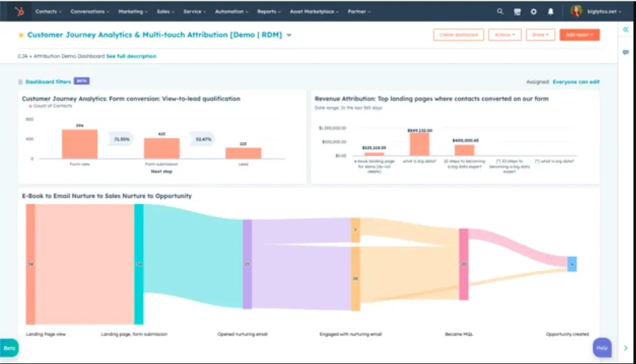Click the Landing Page view label

[x=46, y=334]
